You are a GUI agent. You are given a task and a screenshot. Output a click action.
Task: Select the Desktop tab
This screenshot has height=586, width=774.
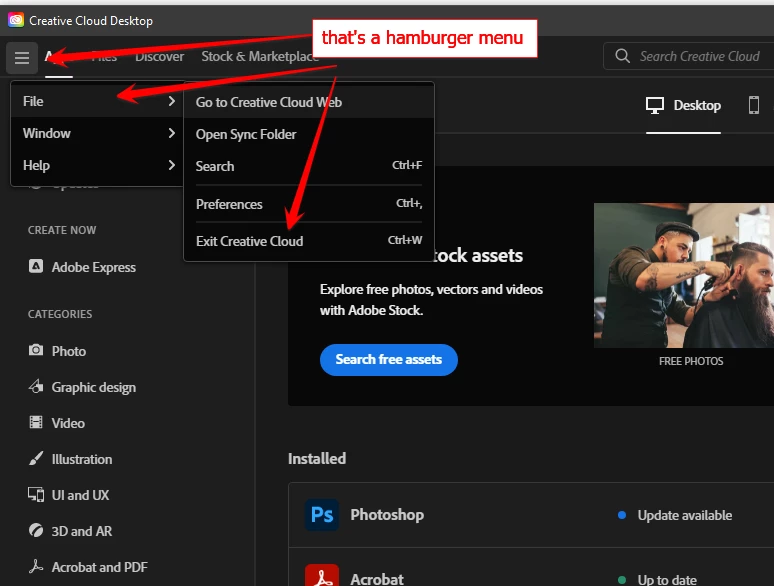pos(683,105)
